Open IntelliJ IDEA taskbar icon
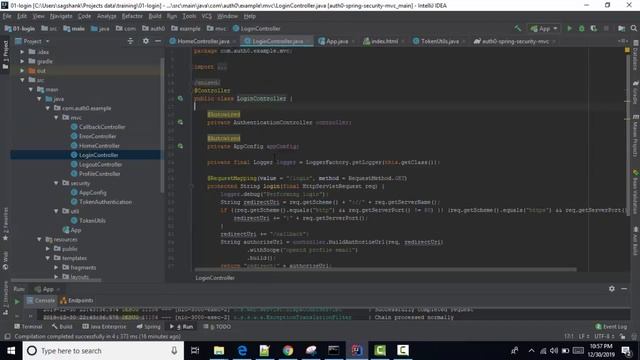 [357, 351]
